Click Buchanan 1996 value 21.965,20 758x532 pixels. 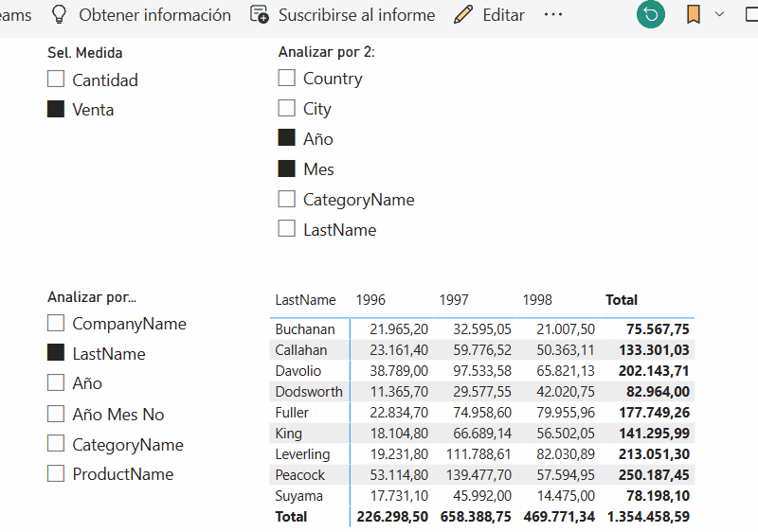(x=399, y=329)
